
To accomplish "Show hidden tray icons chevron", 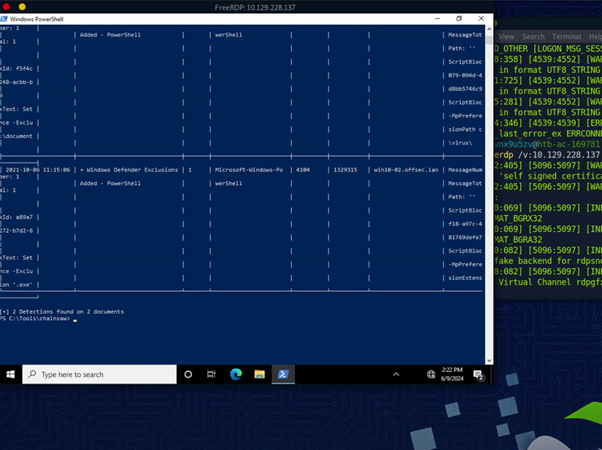I will [396, 374].
